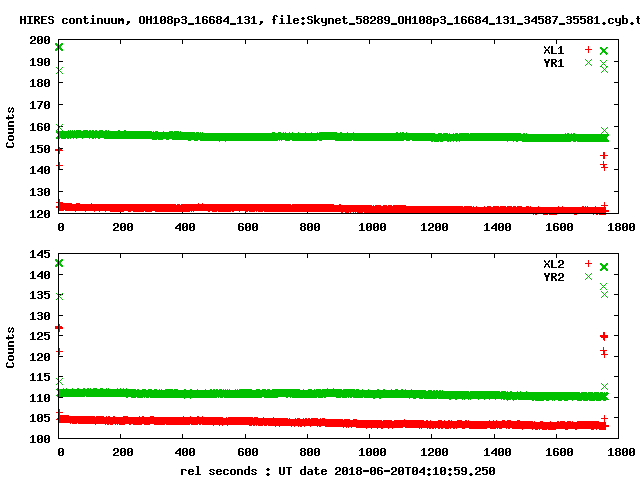Click the 125 y-axis label on bottom plot
The image size is (640, 480).
pyautogui.click(x=40, y=336)
